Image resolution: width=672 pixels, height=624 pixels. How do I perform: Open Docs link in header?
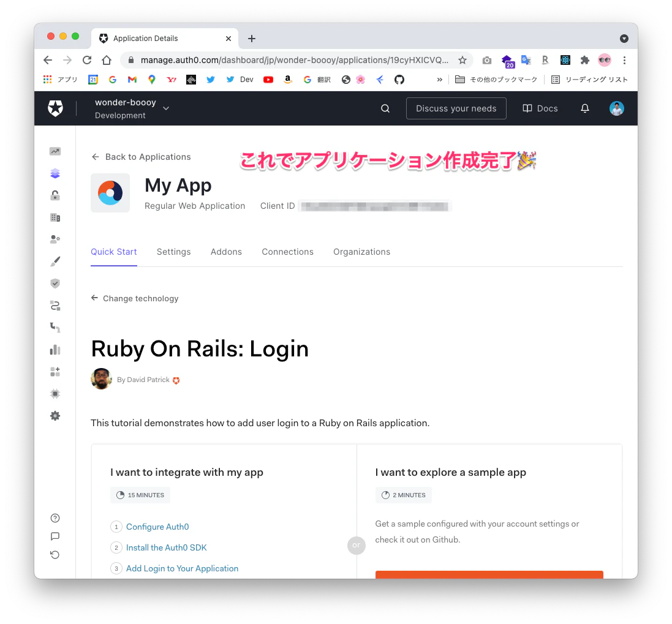coord(540,108)
